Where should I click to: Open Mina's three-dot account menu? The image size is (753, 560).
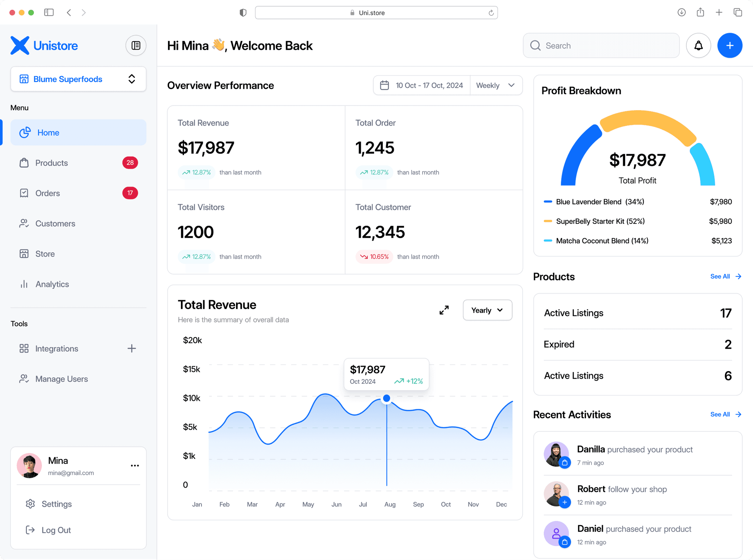[x=135, y=466]
